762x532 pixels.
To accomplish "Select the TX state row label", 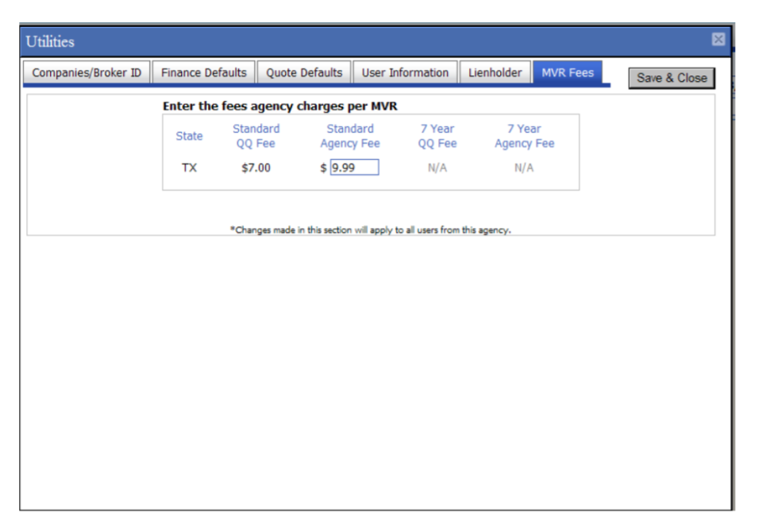I will coord(189,168).
